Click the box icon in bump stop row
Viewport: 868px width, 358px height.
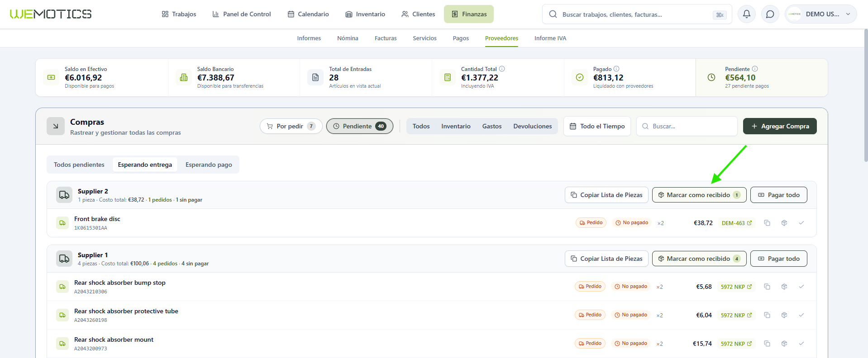[784, 287]
